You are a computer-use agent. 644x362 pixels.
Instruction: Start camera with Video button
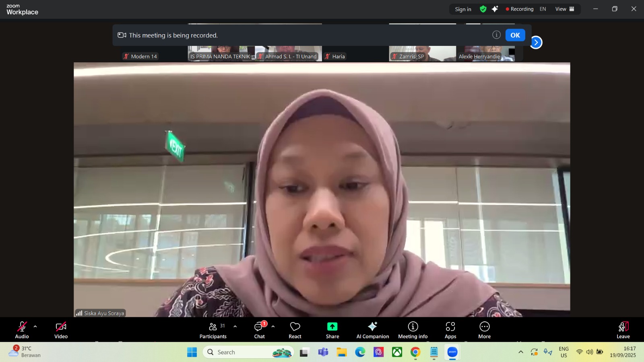(61, 330)
